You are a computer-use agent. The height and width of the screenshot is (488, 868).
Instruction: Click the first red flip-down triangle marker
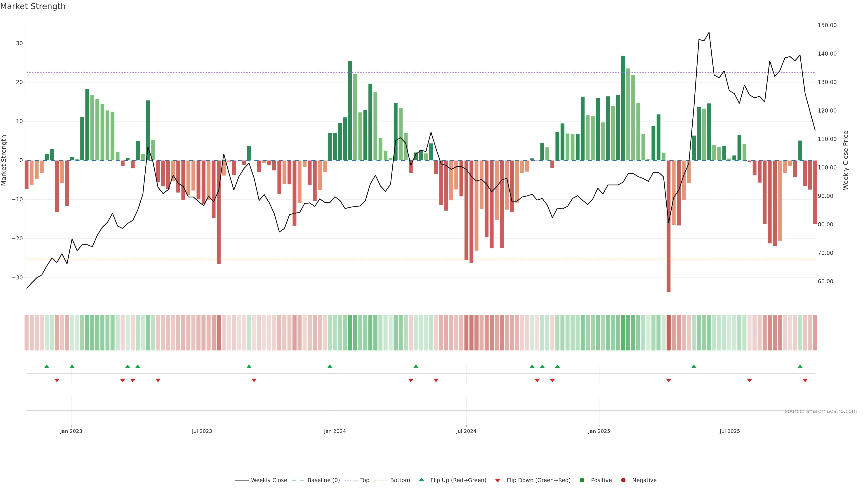click(57, 380)
